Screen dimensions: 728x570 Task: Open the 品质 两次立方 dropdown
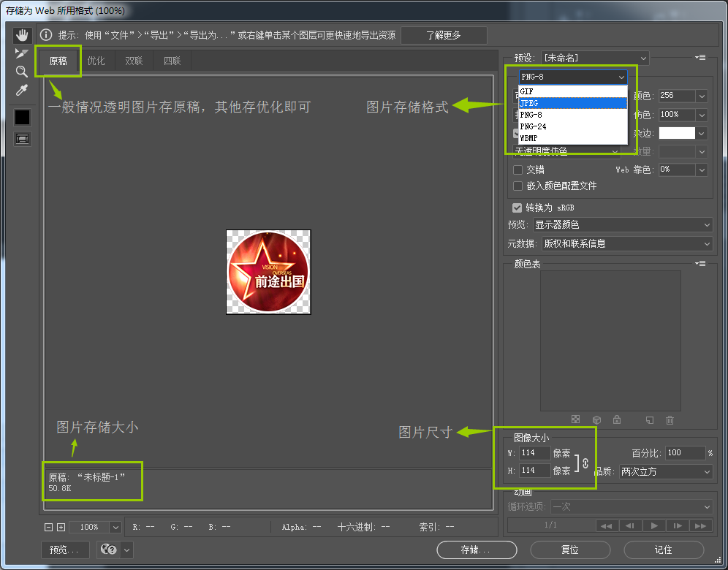(x=666, y=472)
